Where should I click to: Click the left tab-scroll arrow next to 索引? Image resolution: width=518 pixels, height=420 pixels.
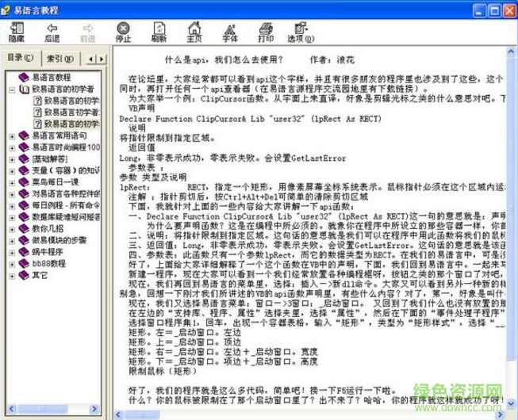(91, 59)
